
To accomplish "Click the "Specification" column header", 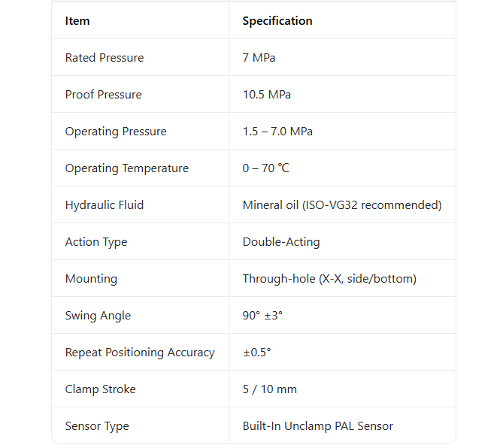I will [277, 21].
